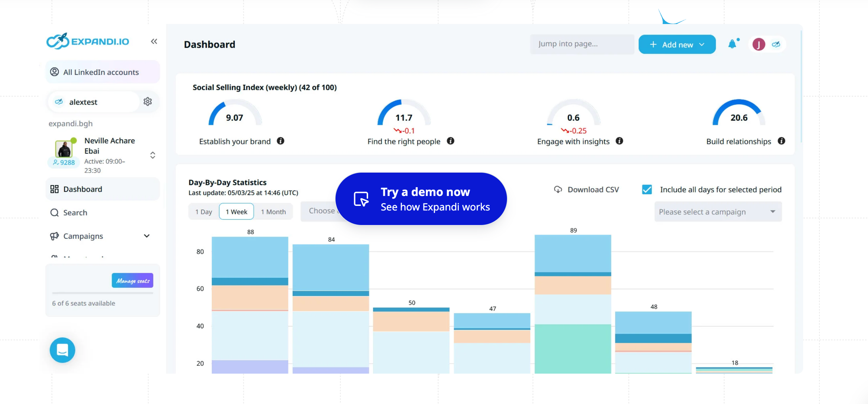Viewport: 868px width, 404px height.
Task: Open the chat support bubble
Action: pyautogui.click(x=62, y=350)
